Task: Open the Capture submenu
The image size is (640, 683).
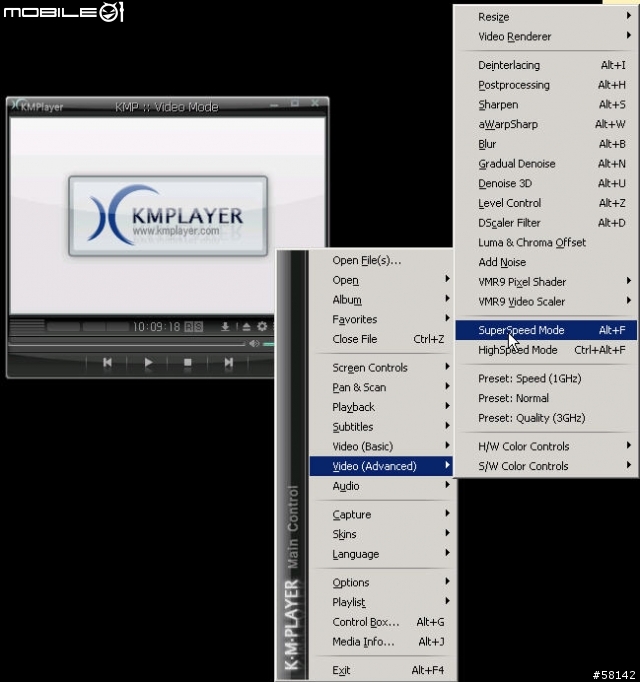Action: pos(381,514)
